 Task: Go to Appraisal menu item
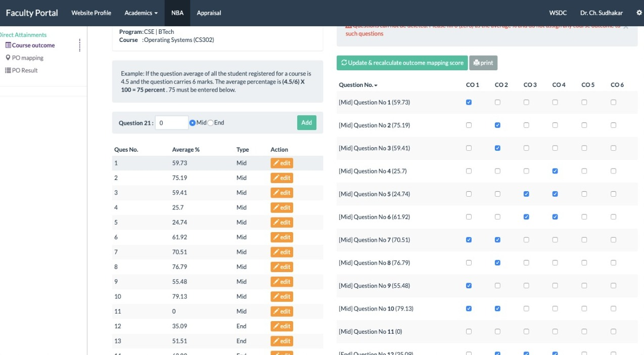(x=209, y=13)
